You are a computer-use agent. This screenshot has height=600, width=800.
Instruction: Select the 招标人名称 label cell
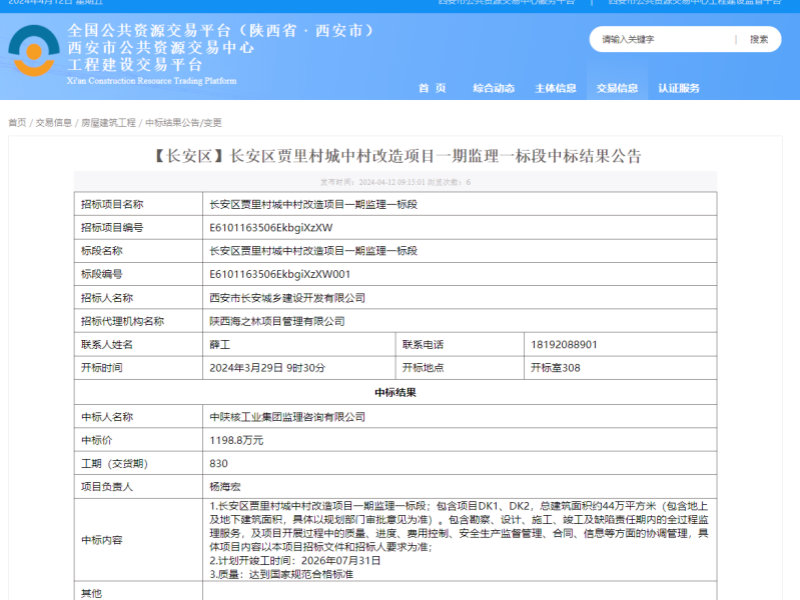[138, 298]
